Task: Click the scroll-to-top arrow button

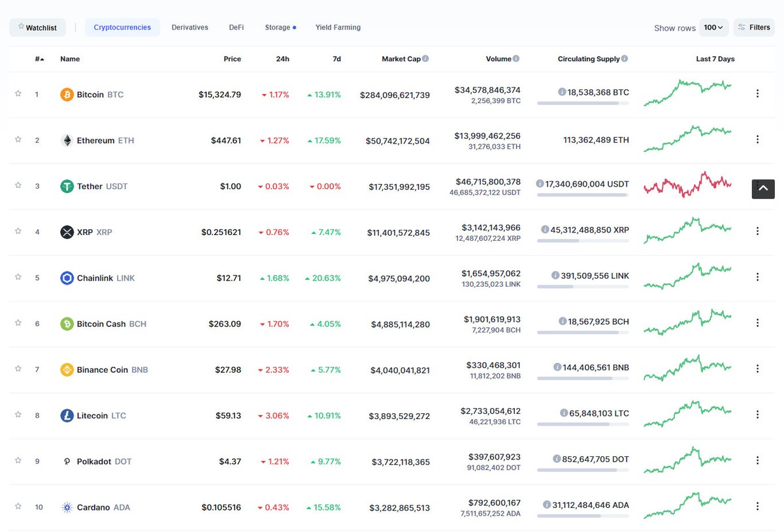Action: (x=762, y=189)
